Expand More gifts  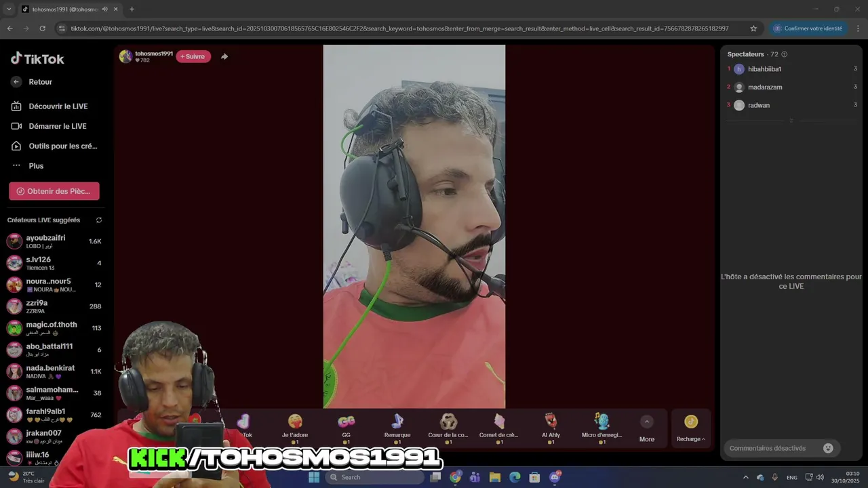(x=647, y=429)
